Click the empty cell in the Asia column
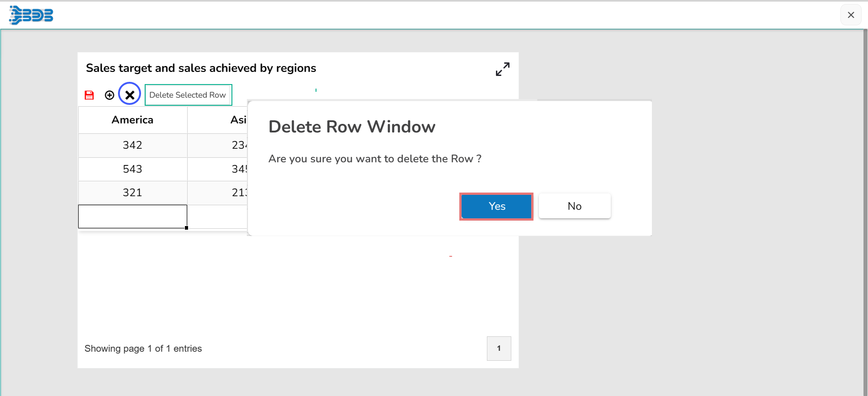The height and width of the screenshot is (396, 868). pyautogui.click(x=217, y=217)
